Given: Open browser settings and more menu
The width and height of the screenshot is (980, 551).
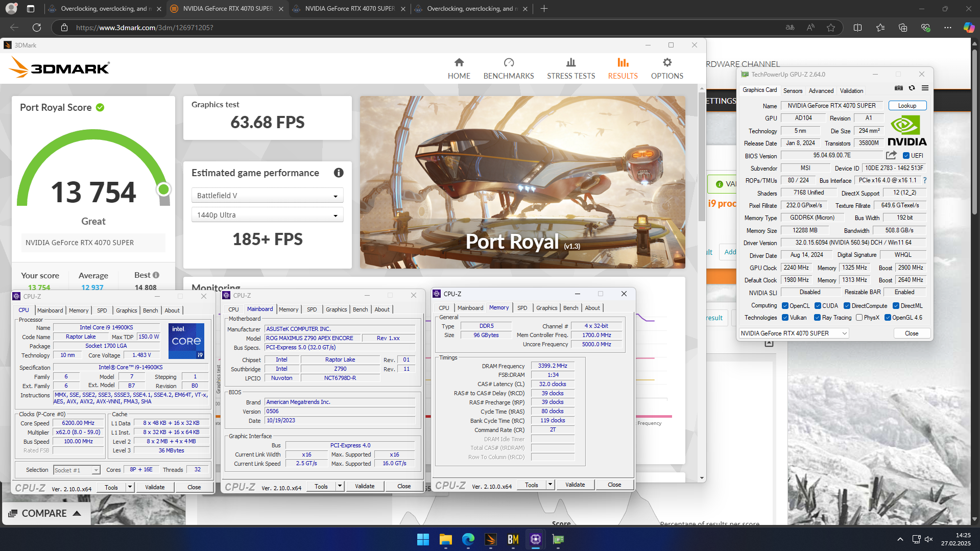Looking at the screenshot, I should [x=948, y=28].
